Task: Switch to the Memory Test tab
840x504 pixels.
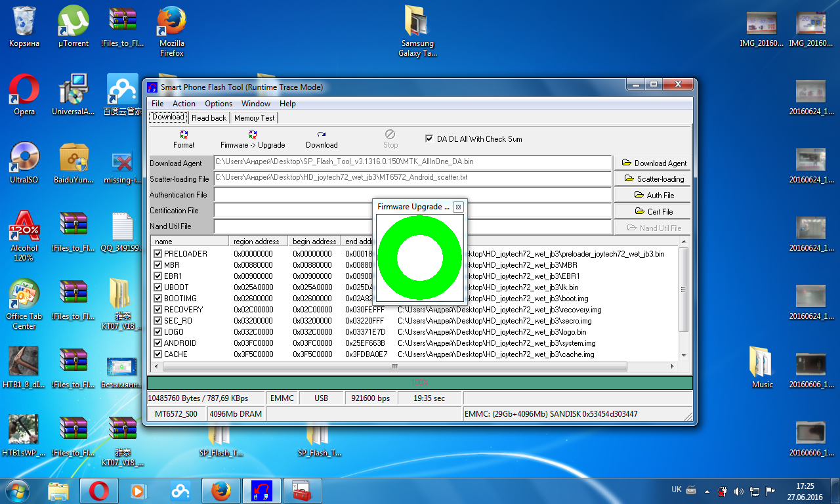Action: point(254,118)
